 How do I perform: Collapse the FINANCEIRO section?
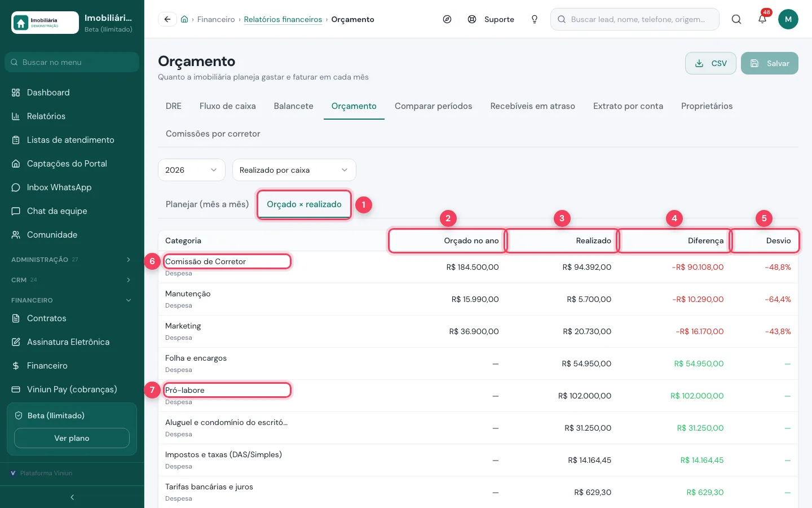coord(72,300)
